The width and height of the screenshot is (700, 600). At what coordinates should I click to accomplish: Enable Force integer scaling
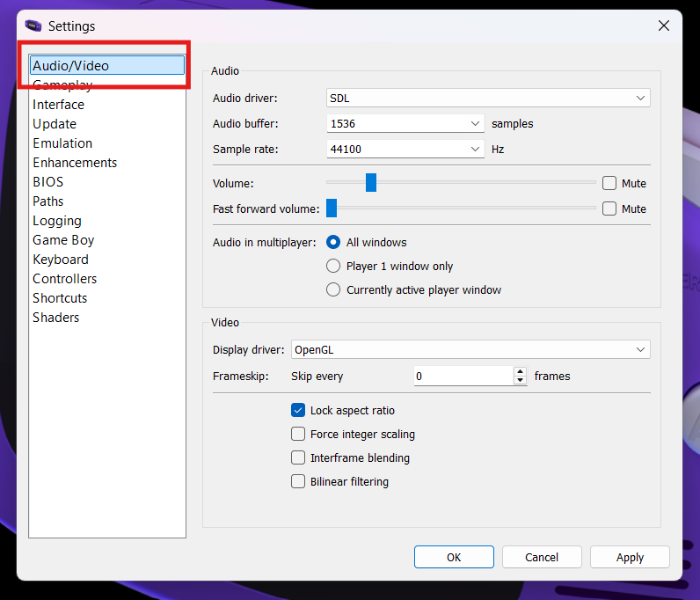pos(298,434)
